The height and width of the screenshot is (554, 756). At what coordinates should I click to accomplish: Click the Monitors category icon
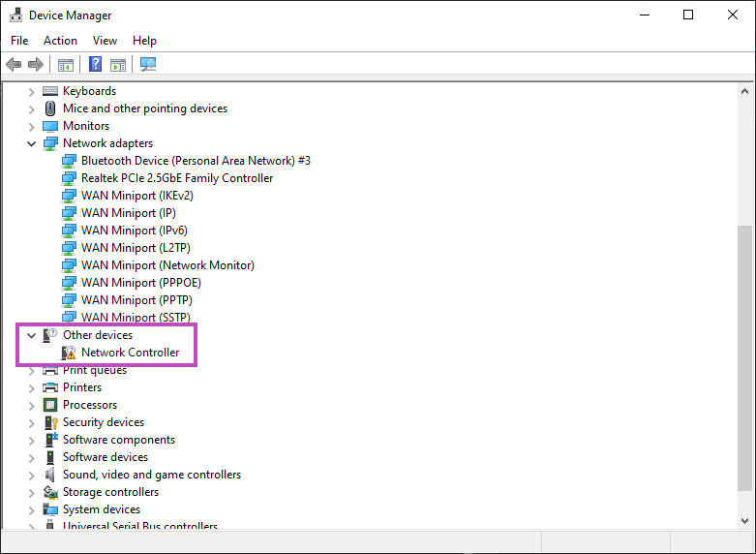tap(50, 126)
